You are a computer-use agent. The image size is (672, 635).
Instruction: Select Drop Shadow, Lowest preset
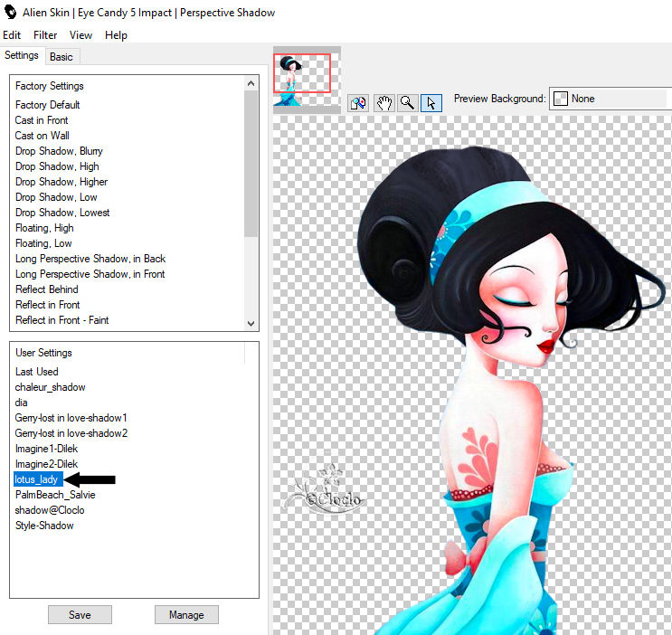(62, 213)
